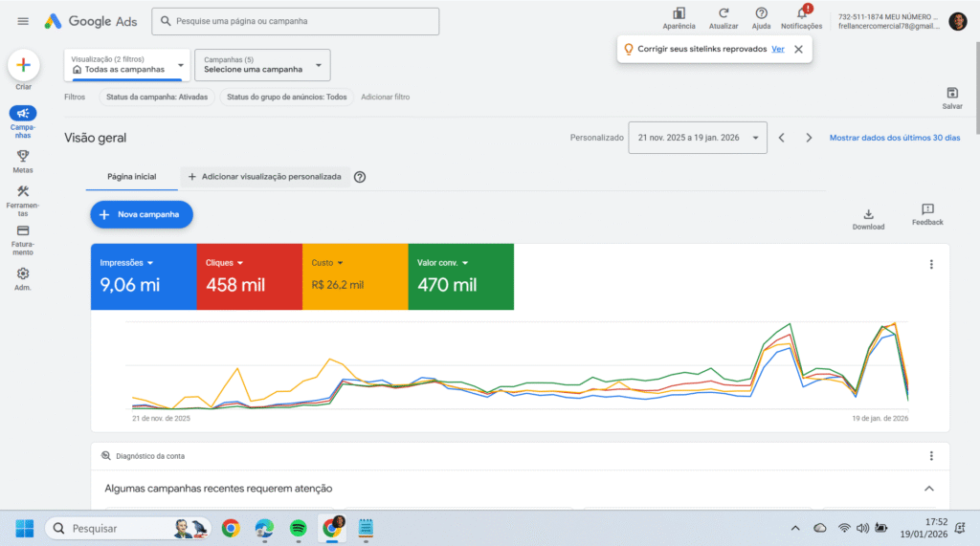Select the Página inicial tab

click(x=131, y=177)
